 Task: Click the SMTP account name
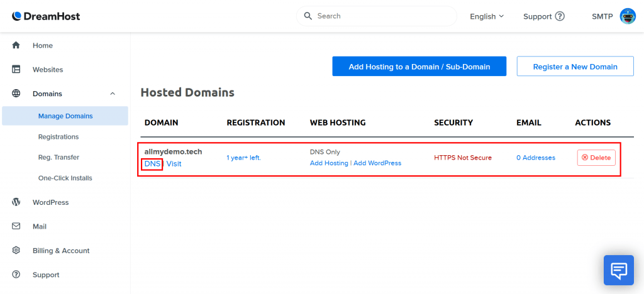click(602, 16)
